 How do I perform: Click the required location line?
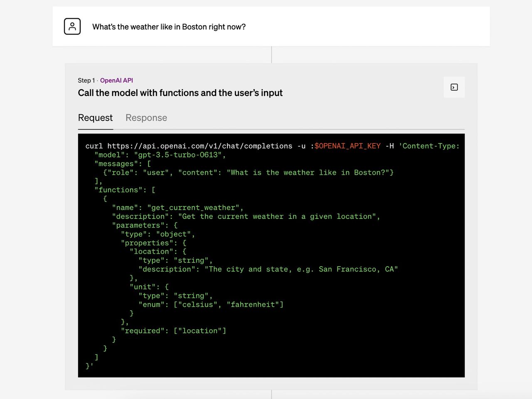(174, 330)
